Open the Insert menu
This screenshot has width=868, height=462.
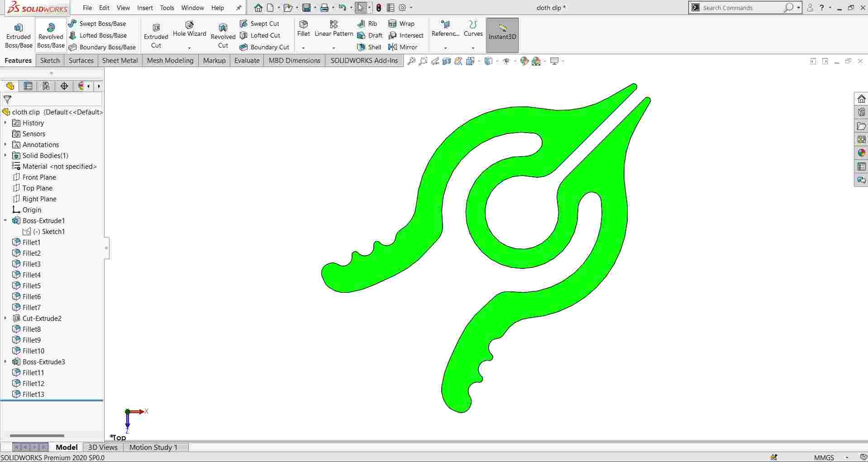pos(145,8)
